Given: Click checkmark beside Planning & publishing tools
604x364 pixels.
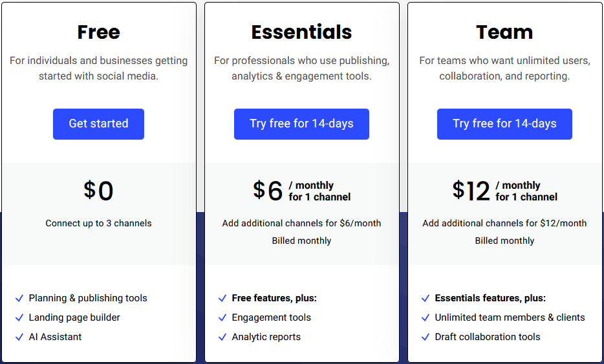Looking at the screenshot, I should click(19, 299).
